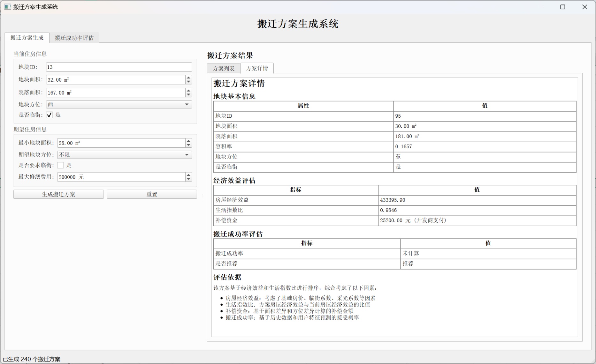Increase 最大修缮费用 with up arrow
Screen dimensions: 596x364
pyautogui.click(x=188, y=175)
